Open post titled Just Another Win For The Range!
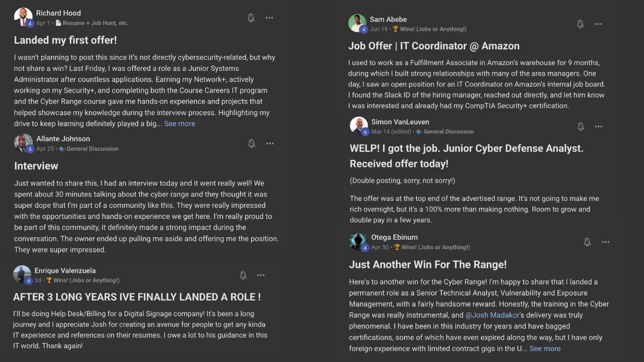 428,264
